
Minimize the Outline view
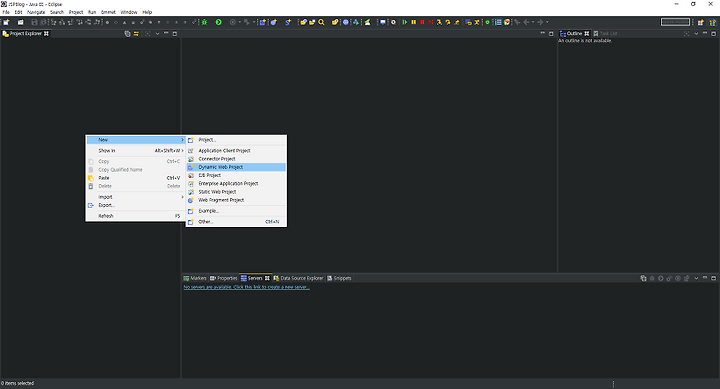[705, 34]
